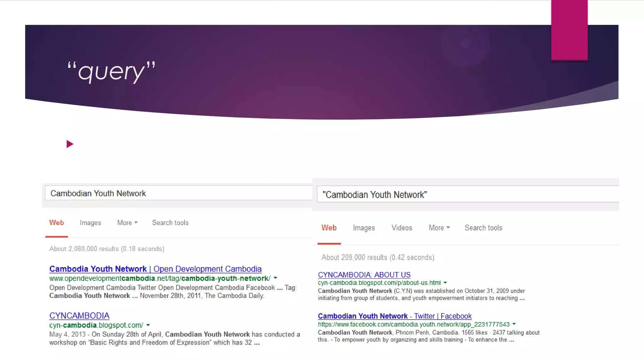
Task: Select the left Web tab
Action: 57,223
